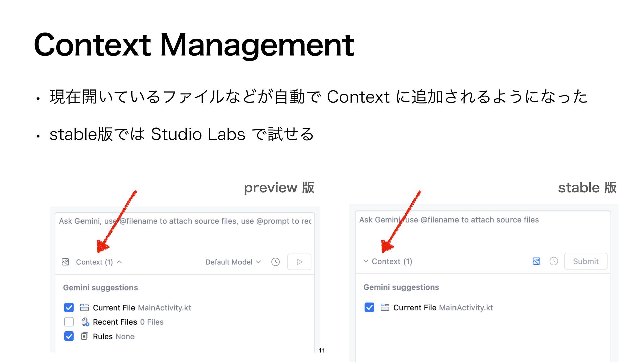Click the Current File icon in stable panel

[385, 307]
